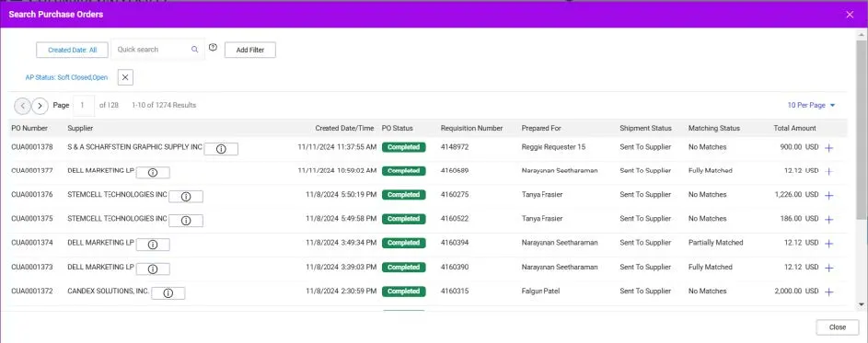Click Partially Matched status for CUA0001374

pos(716,243)
